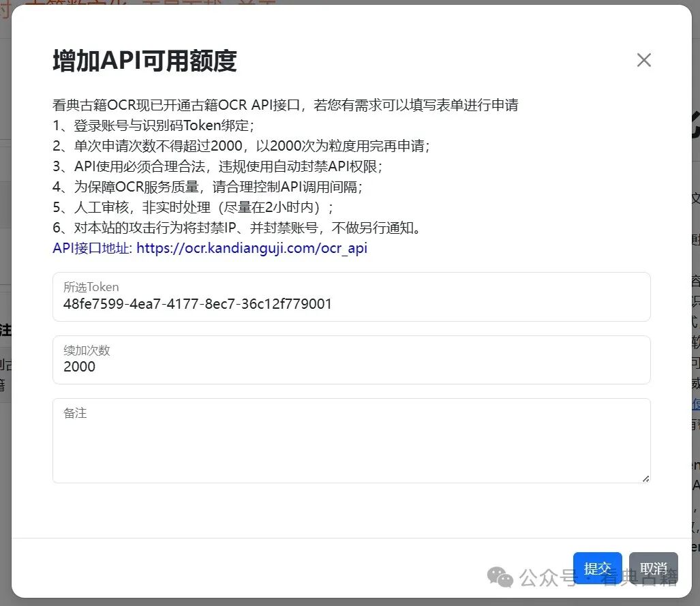The height and width of the screenshot is (606, 700).
Task: Click the resize grip of the 备注 textarea
Action: click(x=647, y=479)
